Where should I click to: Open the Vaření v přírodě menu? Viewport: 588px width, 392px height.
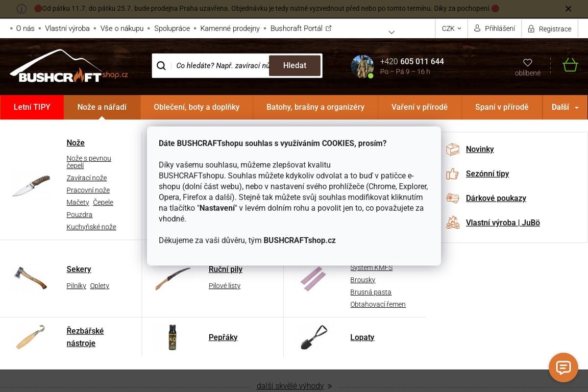point(420,107)
